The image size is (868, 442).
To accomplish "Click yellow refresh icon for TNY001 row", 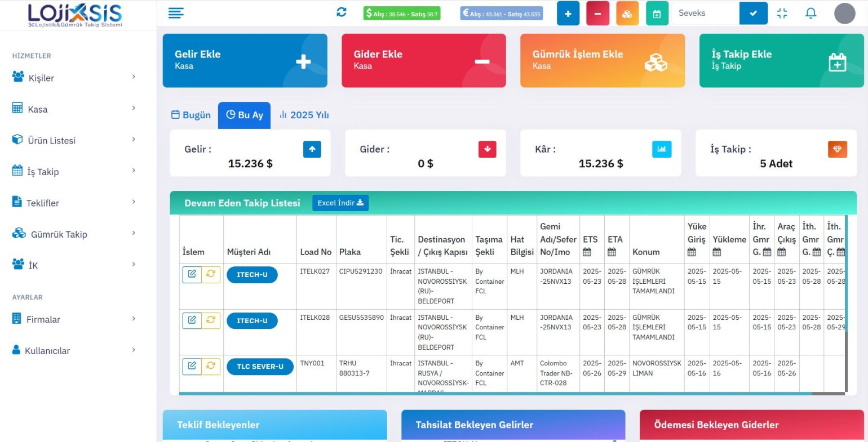I will click(211, 366).
